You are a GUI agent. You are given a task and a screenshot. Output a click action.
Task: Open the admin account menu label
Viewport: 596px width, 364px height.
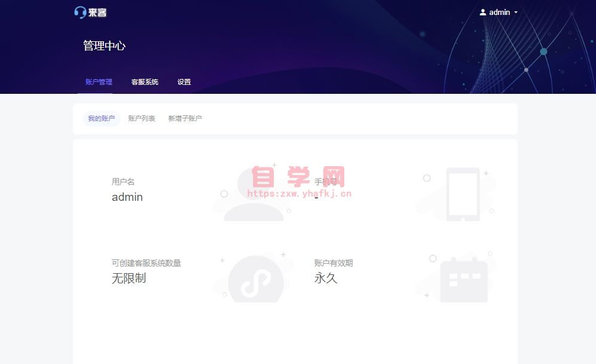coord(499,12)
